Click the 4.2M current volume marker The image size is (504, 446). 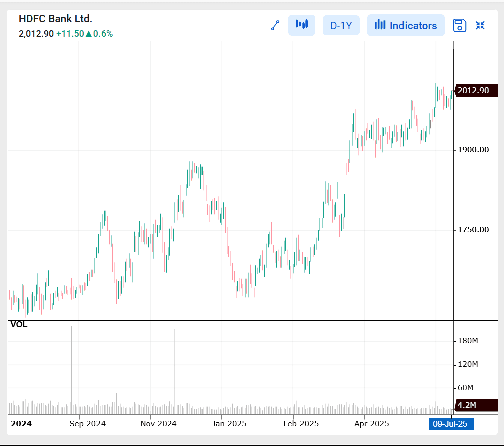coord(476,405)
